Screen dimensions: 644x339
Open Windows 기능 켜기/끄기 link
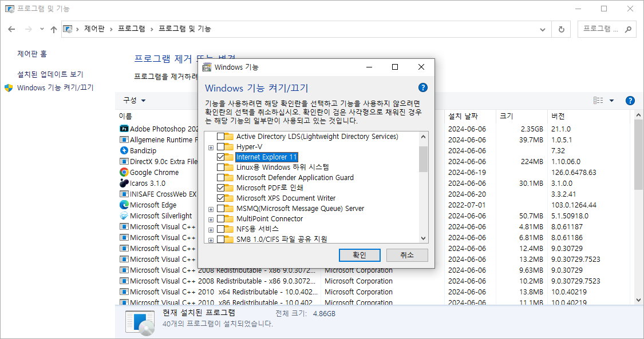coord(56,87)
